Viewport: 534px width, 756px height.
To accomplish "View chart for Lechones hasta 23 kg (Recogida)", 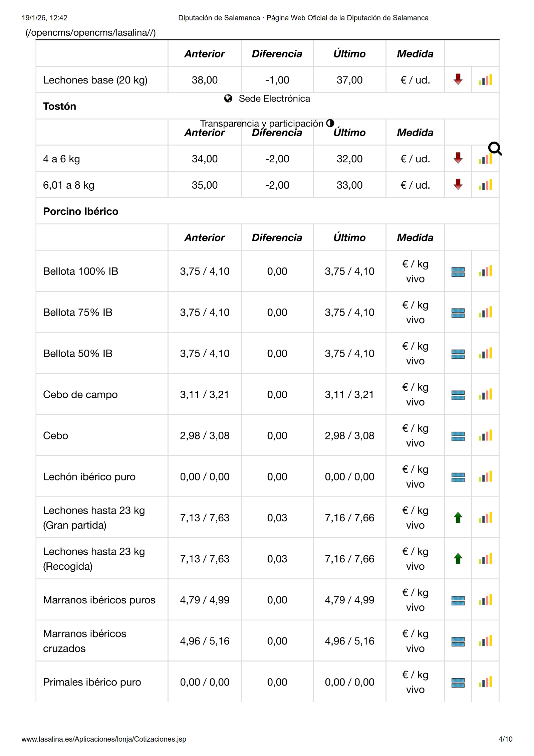I will [x=485, y=559].
